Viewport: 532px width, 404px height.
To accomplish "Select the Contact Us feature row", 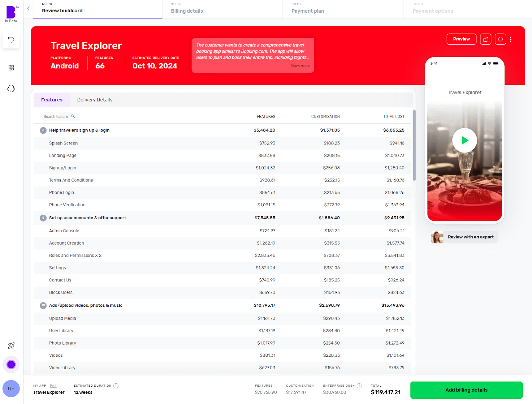I will (x=222, y=280).
